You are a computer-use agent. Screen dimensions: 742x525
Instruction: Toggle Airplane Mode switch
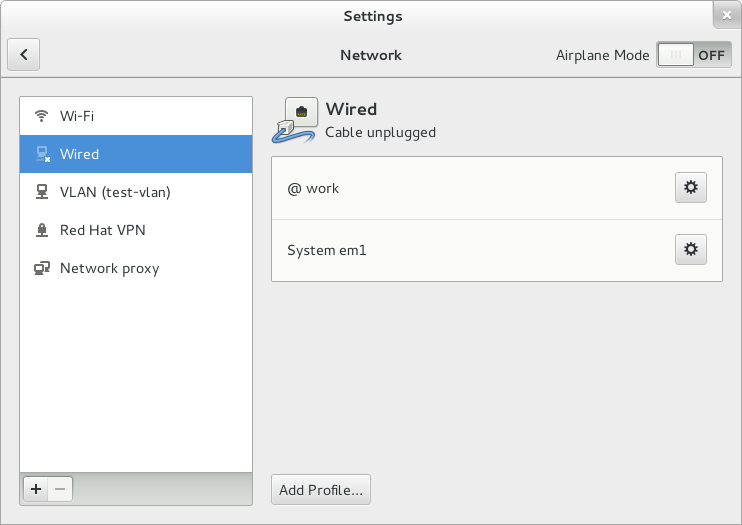click(x=694, y=55)
